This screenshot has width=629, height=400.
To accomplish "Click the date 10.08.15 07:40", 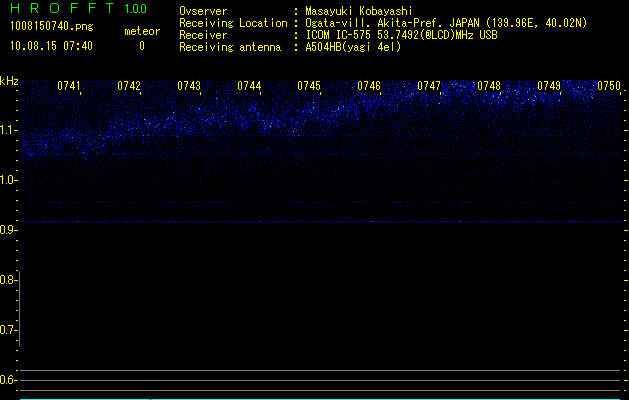I will click(51, 46).
